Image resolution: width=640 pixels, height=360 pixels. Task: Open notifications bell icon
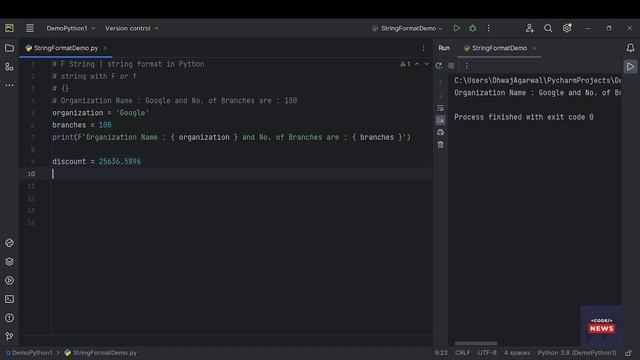click(x=630, y=48)
